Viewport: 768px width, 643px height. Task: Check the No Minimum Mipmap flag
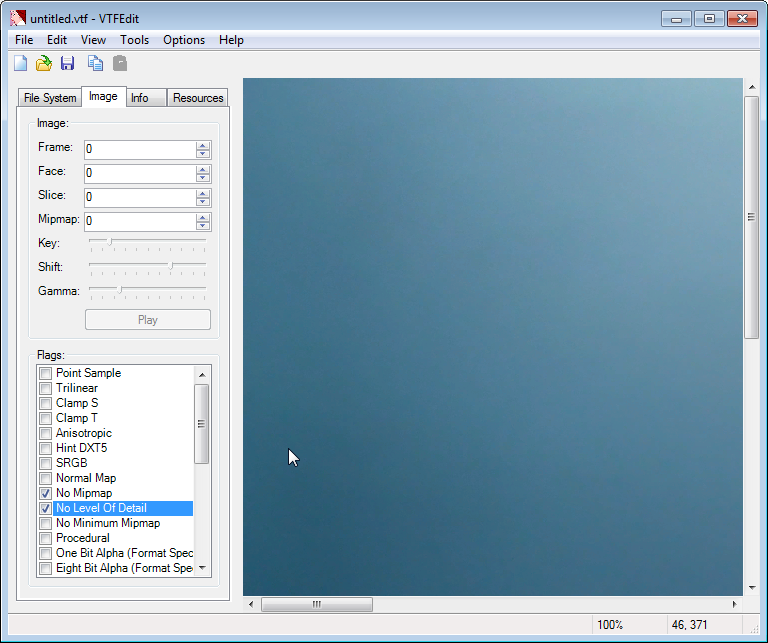click(x=46, y=524)
